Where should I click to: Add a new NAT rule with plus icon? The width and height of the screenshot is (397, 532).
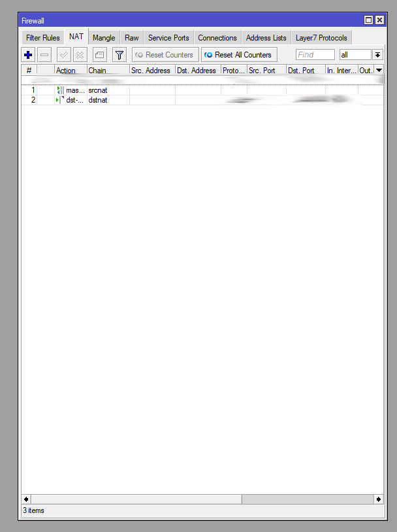click(28, 55)
